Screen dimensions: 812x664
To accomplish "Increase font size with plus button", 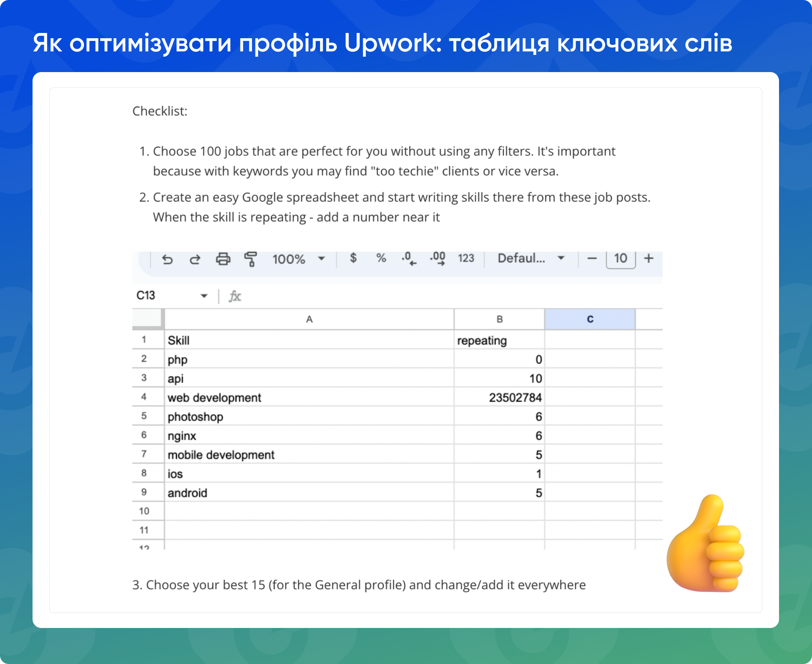I will pyautogui.click(x=648, y=258).
